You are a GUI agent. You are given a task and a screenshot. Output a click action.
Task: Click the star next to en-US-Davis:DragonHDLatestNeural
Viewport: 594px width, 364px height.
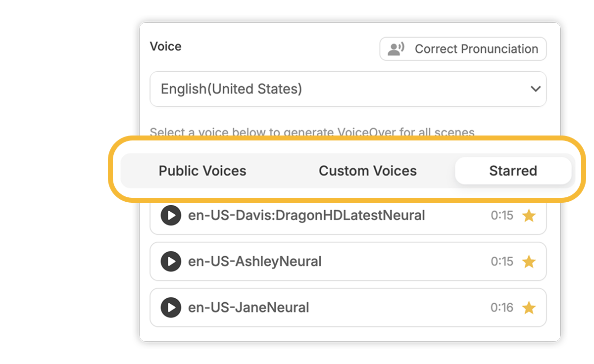point(529,216)
